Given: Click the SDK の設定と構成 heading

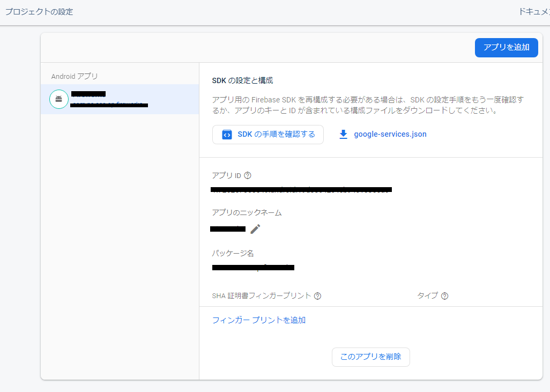Looking at the screenshot, I should pyautogui.click(x=242, y=80).
